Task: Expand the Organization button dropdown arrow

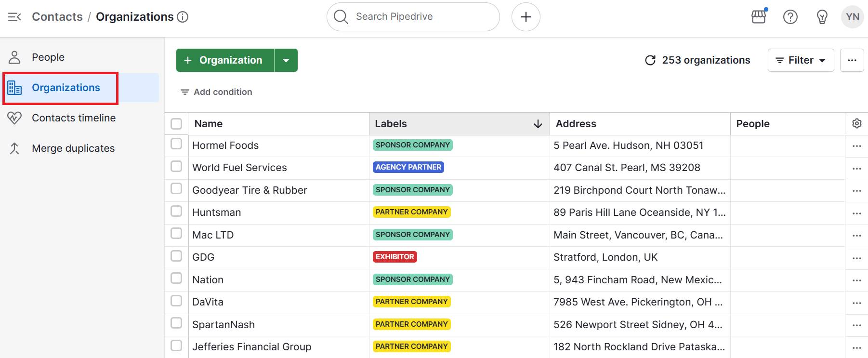Action: (x=286, y=60)
